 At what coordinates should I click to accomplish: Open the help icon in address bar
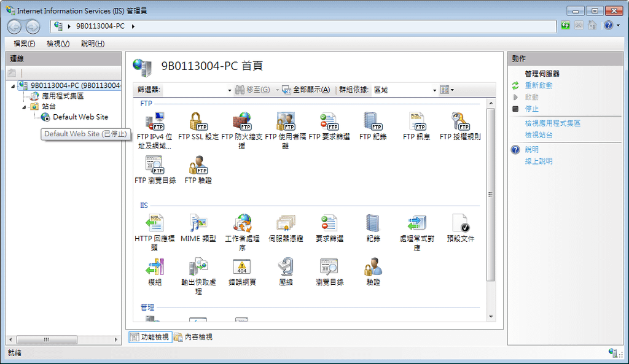pos(609,25)
